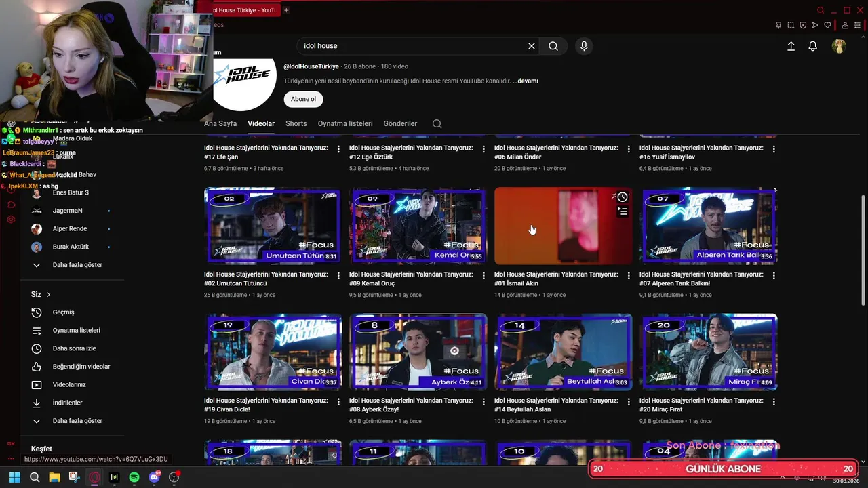Open Oynatma listeleri in left sidebar
Viewport: 868px width, 488px height.
[76, 330]
